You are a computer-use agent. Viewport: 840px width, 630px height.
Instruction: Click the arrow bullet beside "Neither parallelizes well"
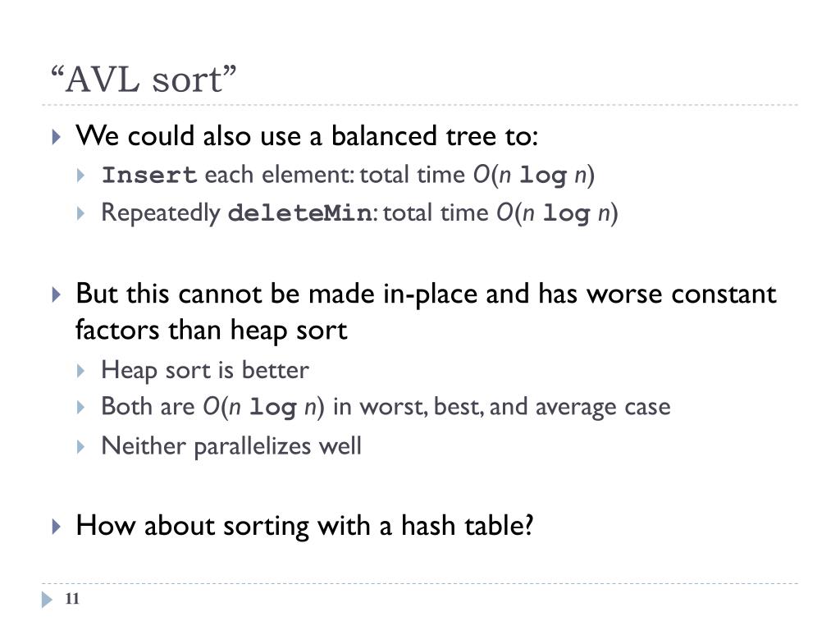[81, 446]
